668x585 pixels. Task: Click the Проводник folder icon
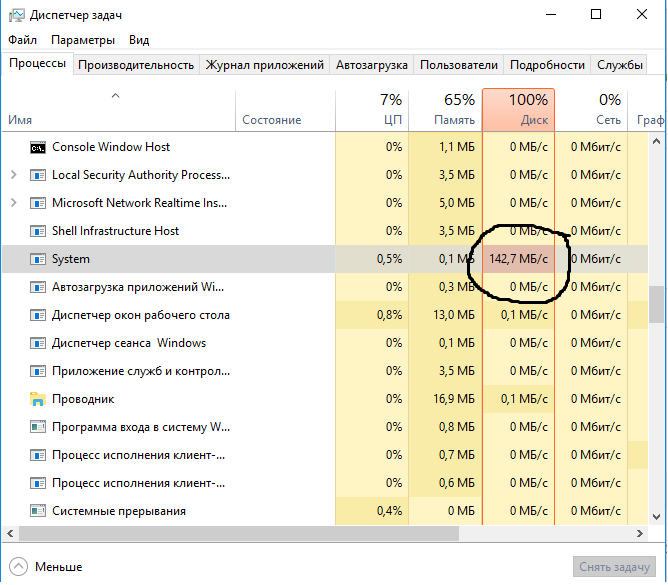[38, 399]
